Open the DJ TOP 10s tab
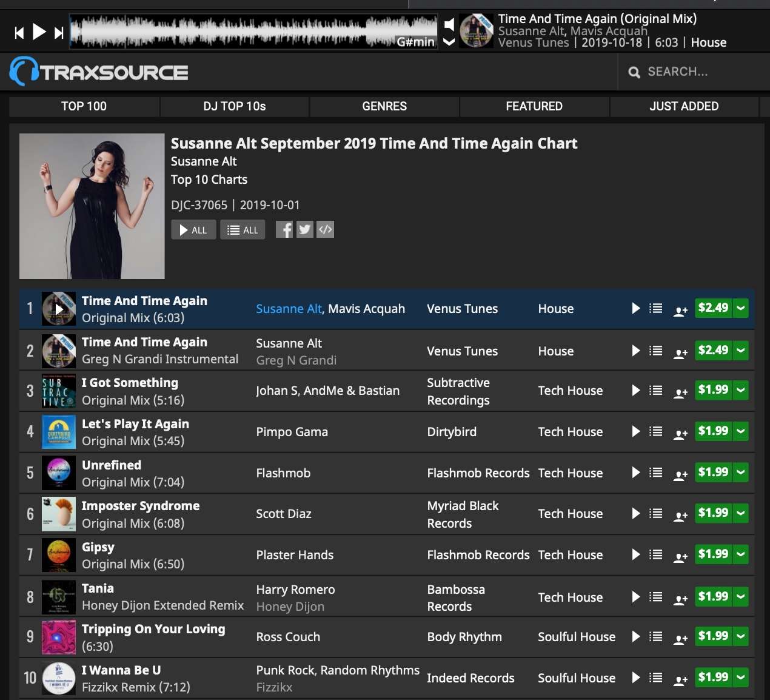770x700 pixels. click(x=235, y=106)
